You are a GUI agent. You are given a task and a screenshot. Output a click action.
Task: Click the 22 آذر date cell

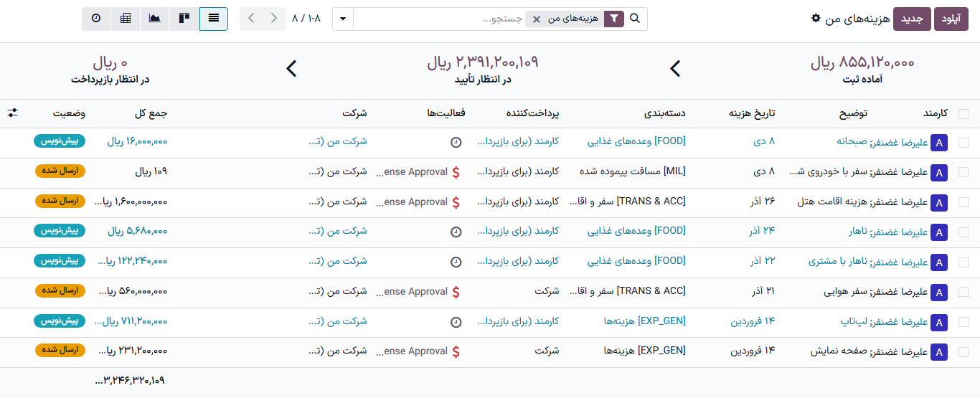point(763,261)
